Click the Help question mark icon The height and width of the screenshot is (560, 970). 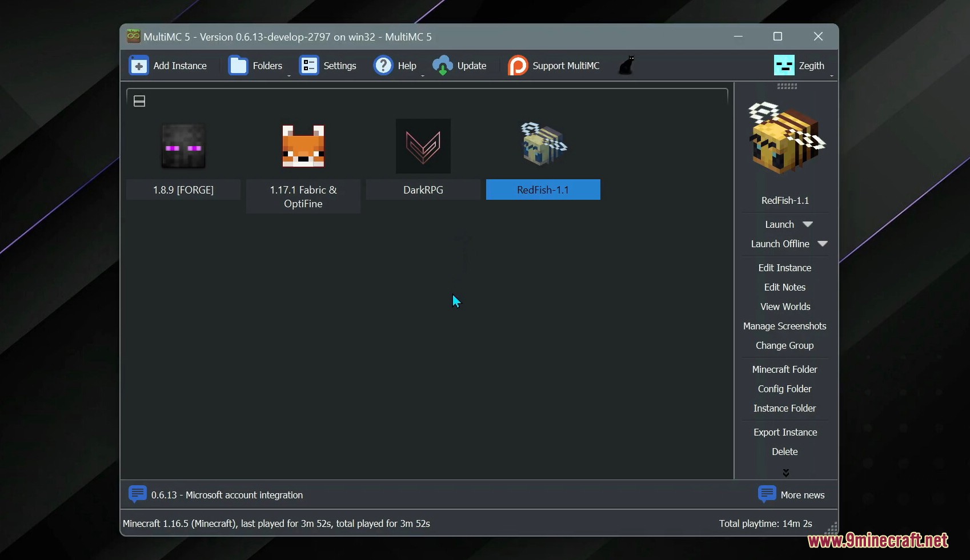click(x=383, y=66)
